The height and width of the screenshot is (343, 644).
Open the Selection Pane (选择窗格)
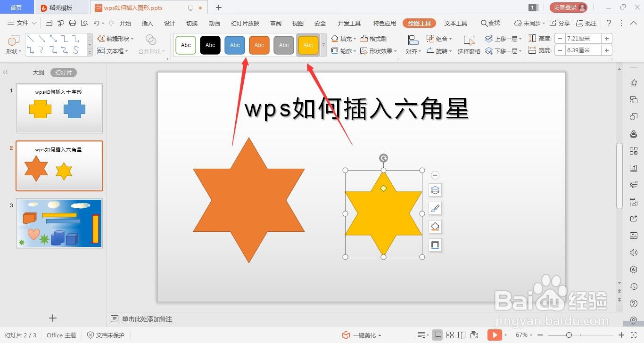click(469, 45)
